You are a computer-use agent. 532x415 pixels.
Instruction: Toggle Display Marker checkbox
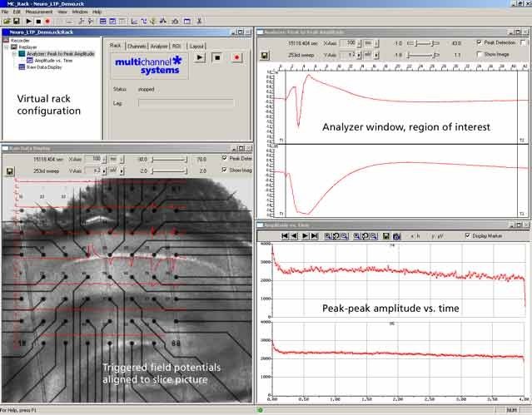[468, 235]
